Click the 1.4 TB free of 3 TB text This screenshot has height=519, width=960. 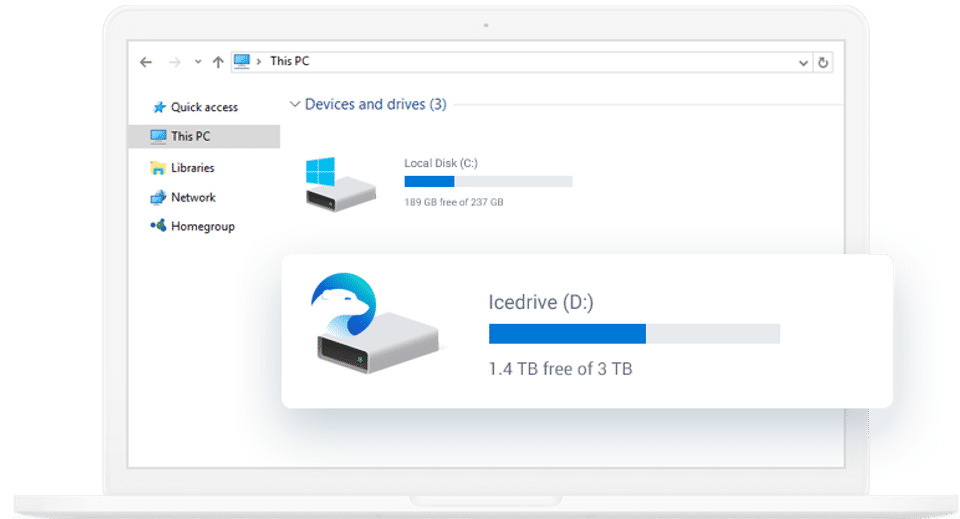(x=560, y=369)
